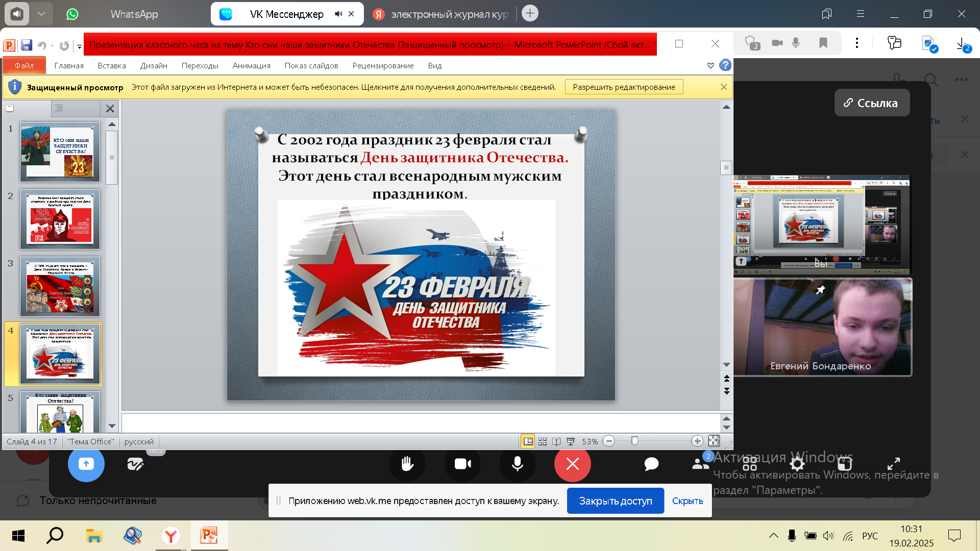Raise hand in the VK call
The height and width of the screenshot is (551, 980).
[x=407, y=464]
